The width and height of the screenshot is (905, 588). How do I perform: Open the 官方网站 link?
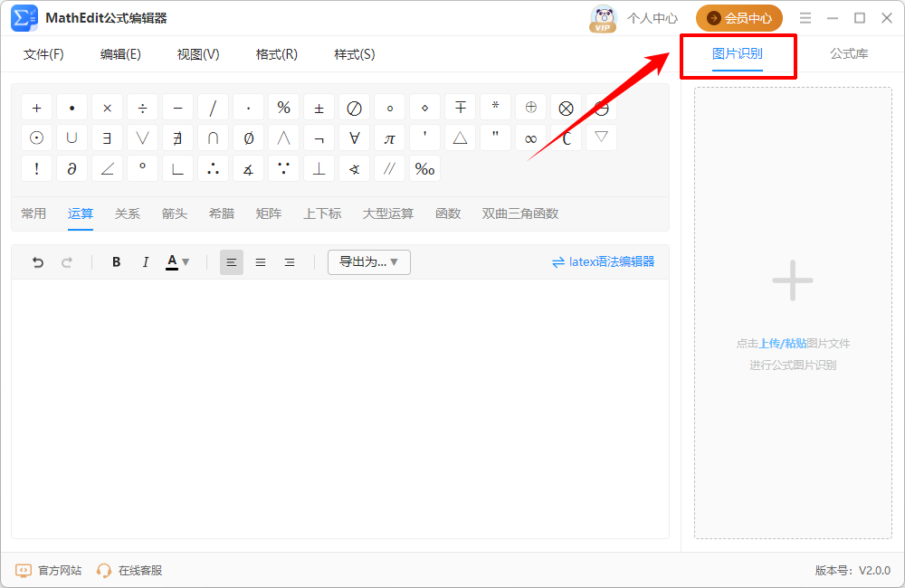49,571
